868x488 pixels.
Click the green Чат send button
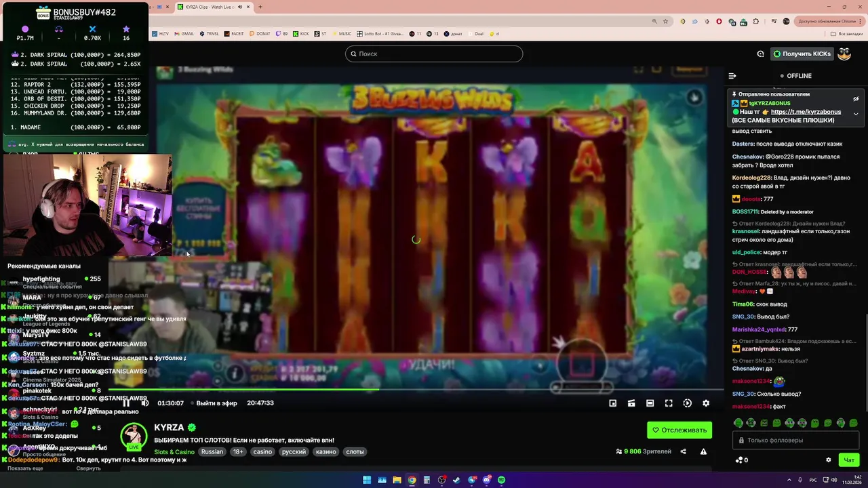tap(849, 460)
